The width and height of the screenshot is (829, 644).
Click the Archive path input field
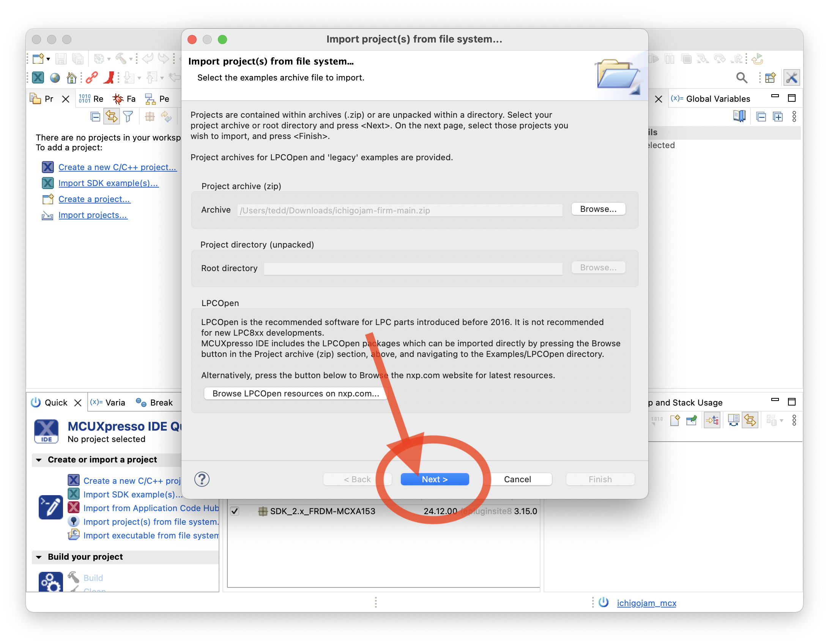(x=400, y=210)
